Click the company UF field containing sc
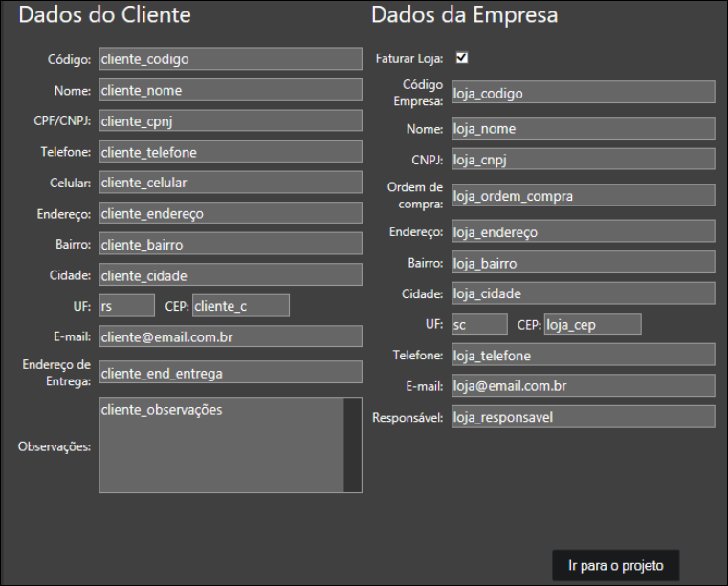Screen dimensions: 728x586 point(478,324)
